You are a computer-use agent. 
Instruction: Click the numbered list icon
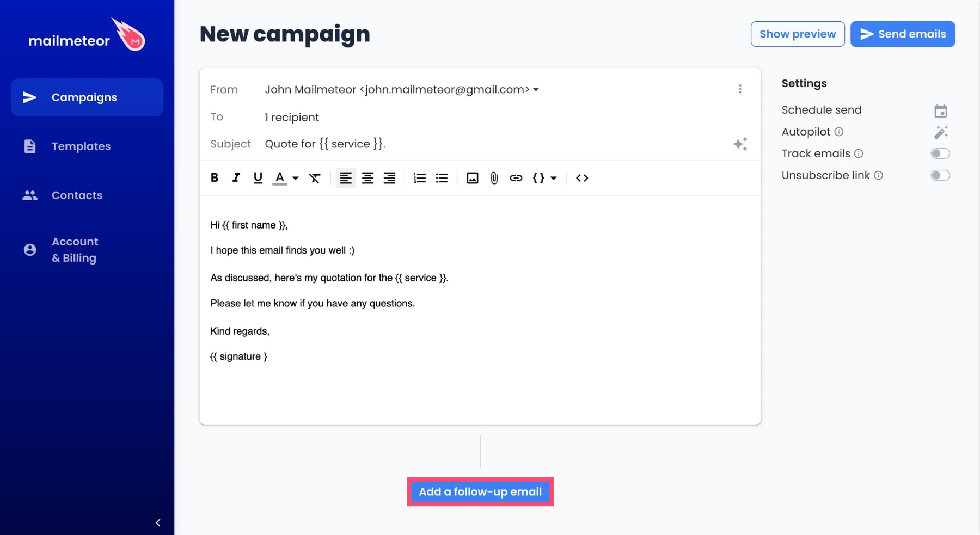(419, 178)
